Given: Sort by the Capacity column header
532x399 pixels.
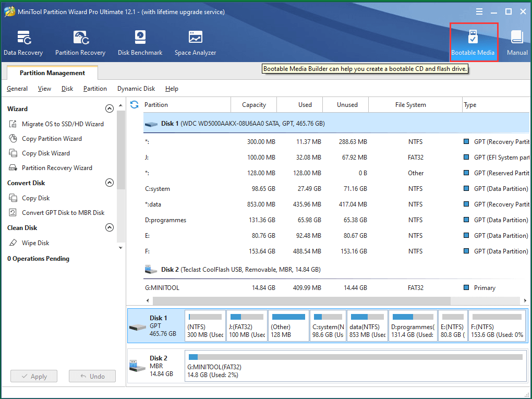Looking at the screenshot, I should (254, 104).
